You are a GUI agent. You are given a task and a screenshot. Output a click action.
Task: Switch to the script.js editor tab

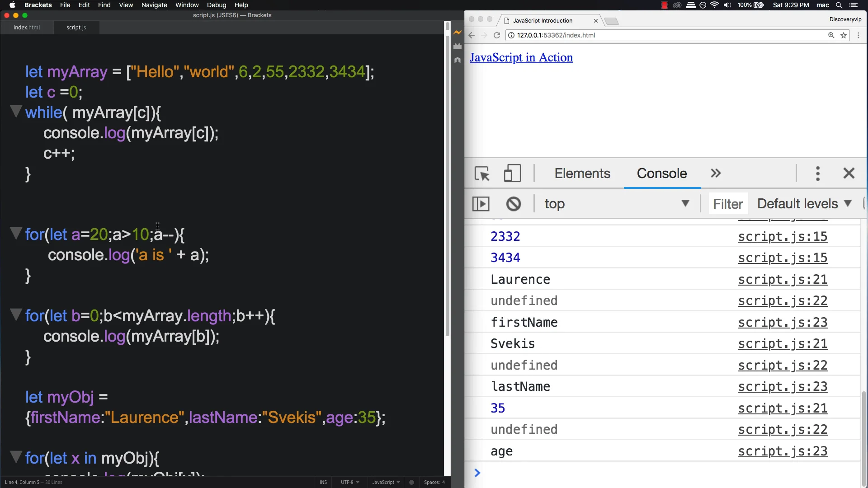(76, 28)
